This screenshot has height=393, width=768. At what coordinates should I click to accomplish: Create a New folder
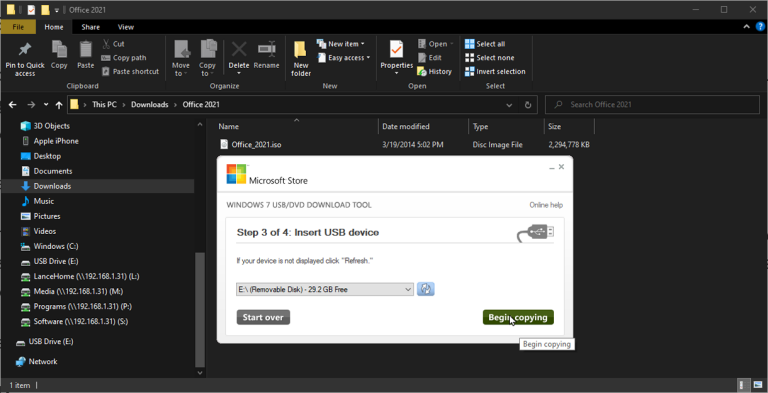coord(301,58)
